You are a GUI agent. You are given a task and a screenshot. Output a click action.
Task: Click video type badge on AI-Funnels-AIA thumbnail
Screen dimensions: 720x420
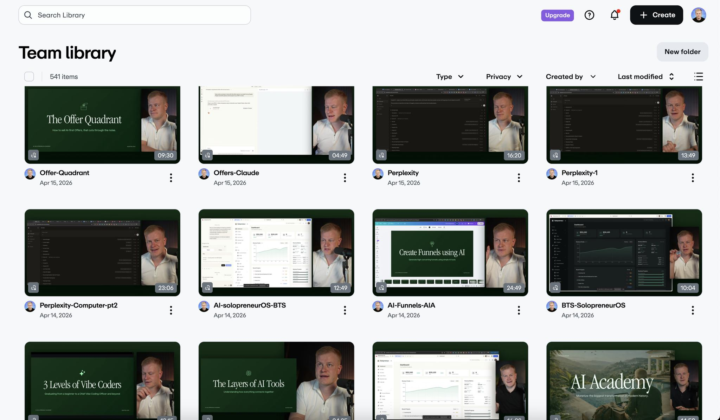382,288
